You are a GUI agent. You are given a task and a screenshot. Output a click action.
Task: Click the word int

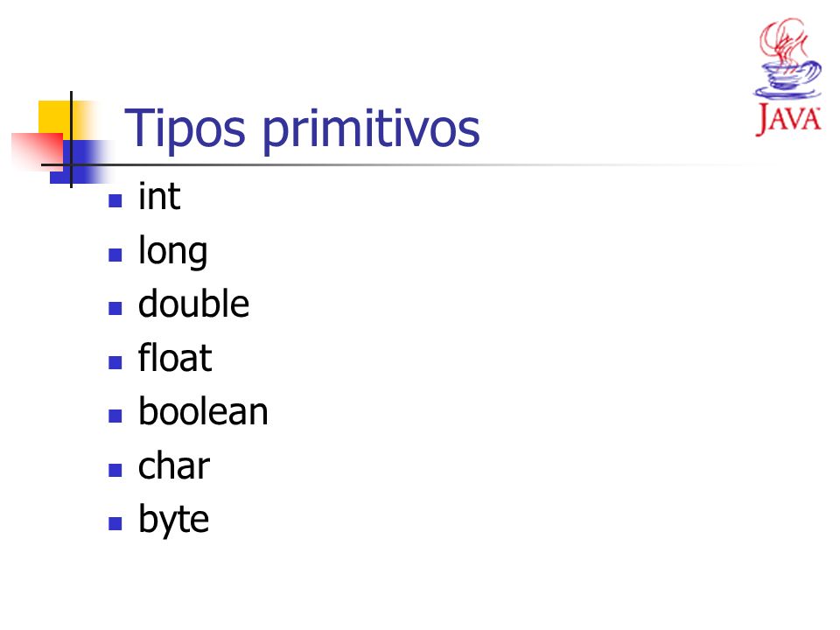(x=159, y=196)
